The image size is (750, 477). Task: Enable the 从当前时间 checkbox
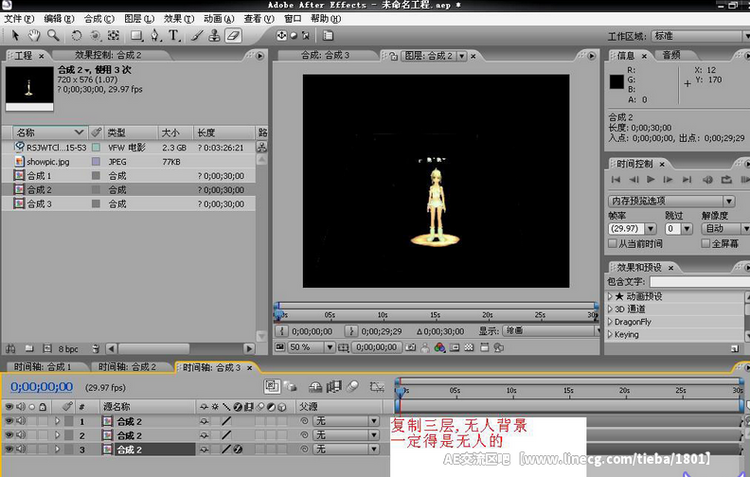point(612,244)
